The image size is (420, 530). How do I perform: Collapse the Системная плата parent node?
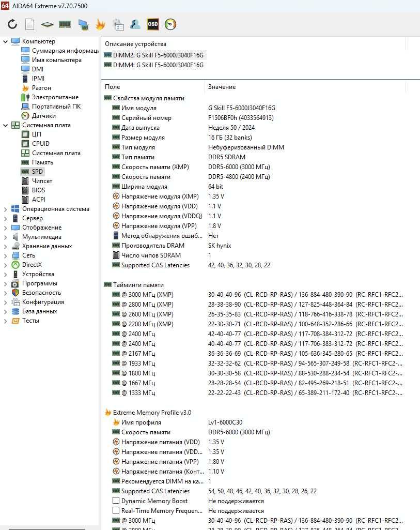pyautogui.click(x=5, y=125)
